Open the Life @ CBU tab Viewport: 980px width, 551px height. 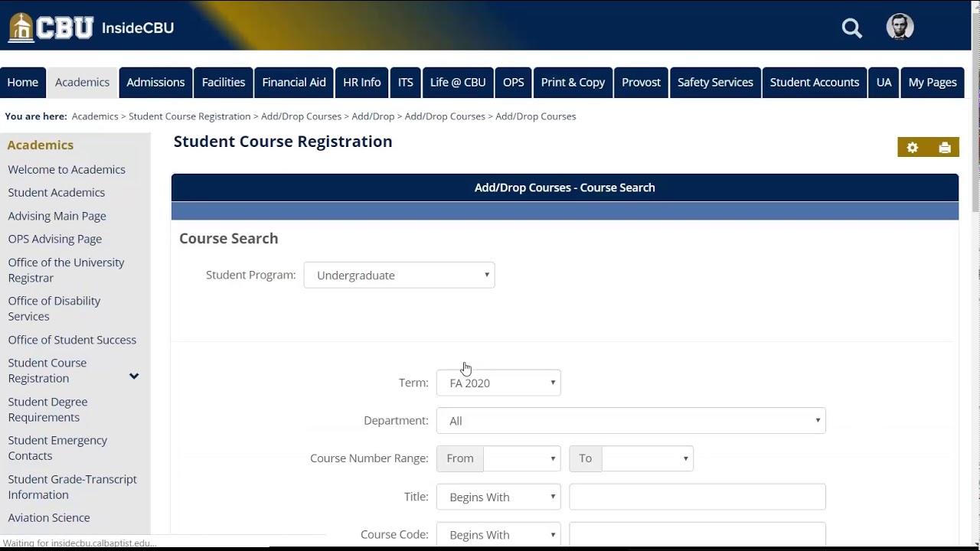click(x=458, y=83)
